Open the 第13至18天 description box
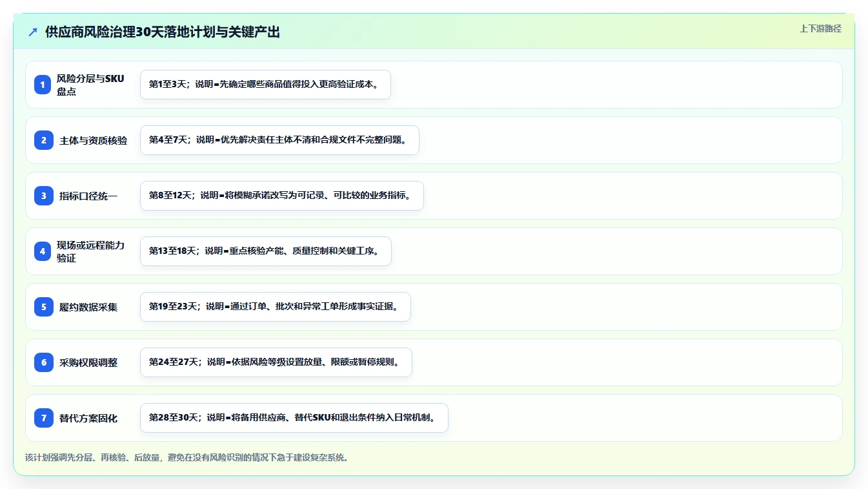 pos(266,251)
